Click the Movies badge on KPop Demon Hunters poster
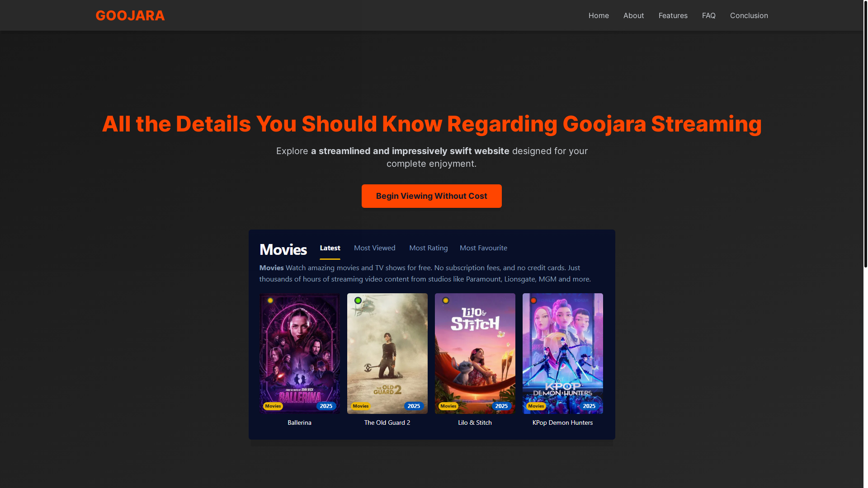Viewport: 868px width, 488px height. [536, 406]
